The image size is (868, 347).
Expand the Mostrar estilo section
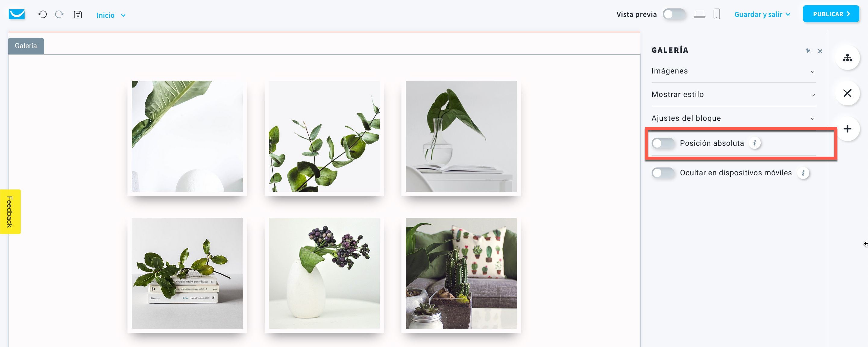[x=733, y=95]
